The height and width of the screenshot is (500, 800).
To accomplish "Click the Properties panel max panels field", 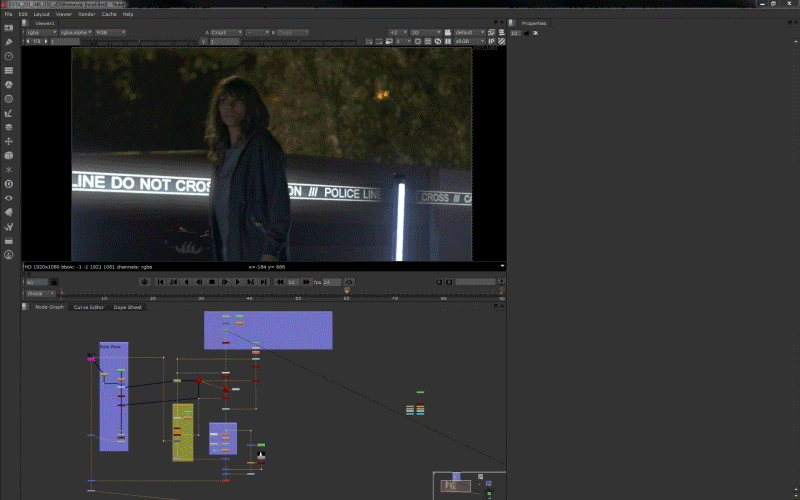I will click(515, 33).
